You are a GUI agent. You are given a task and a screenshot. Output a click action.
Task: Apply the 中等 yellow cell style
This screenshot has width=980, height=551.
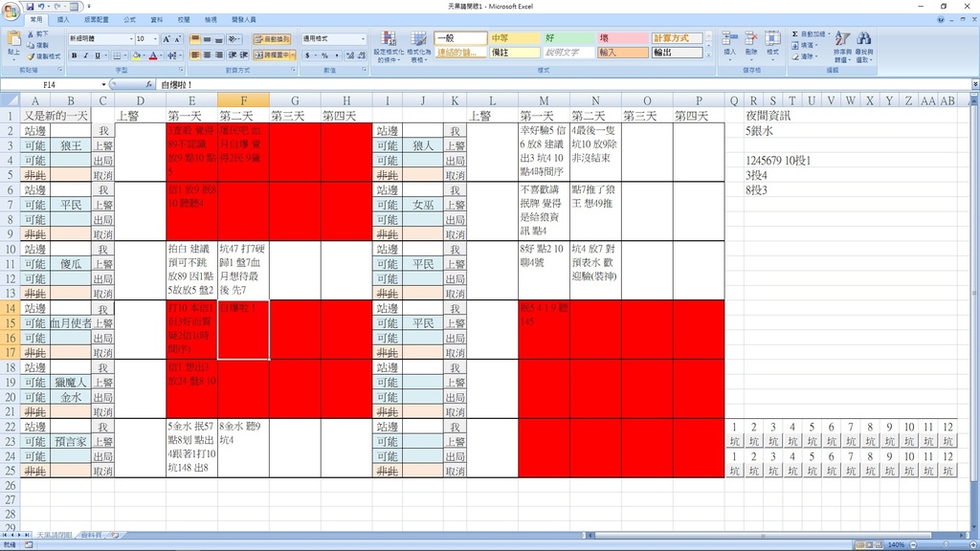(x=514, y=38)
